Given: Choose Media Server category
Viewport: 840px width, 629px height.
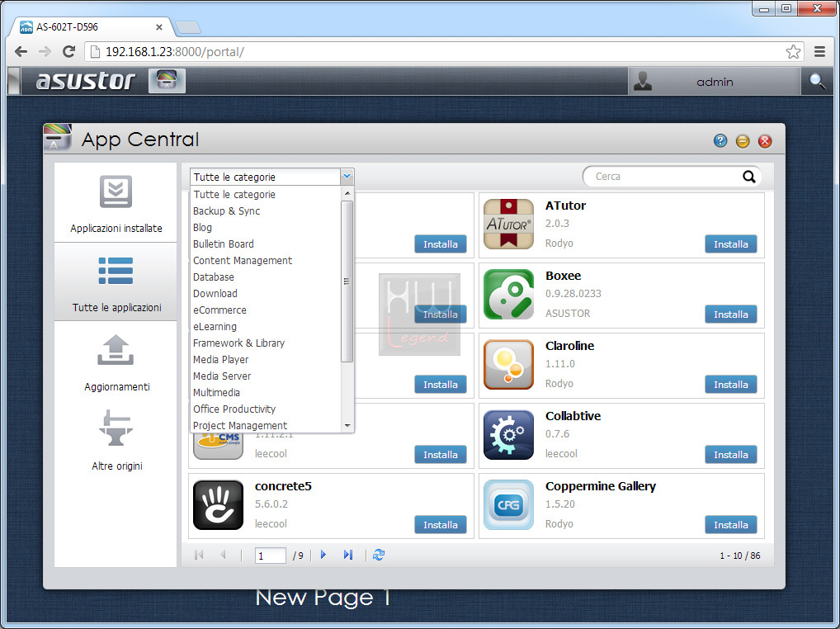Looking at the screenshot, I should pos(267,376).
